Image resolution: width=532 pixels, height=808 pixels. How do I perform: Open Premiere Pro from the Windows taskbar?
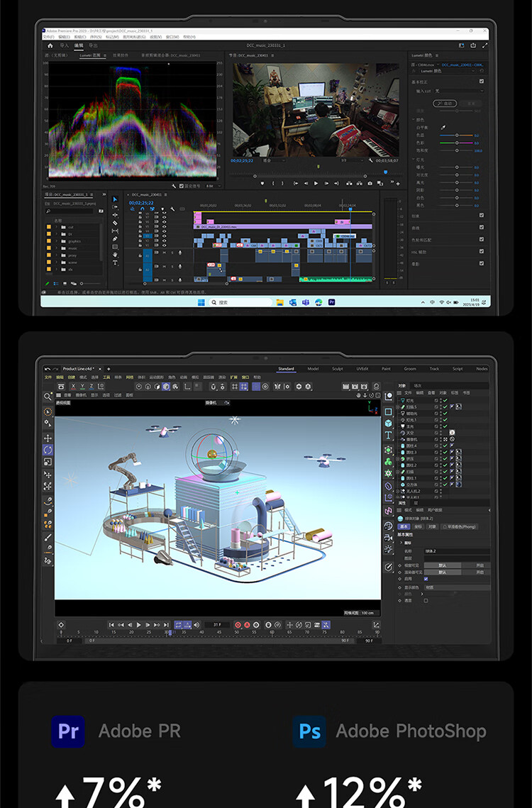click(331, 301)
